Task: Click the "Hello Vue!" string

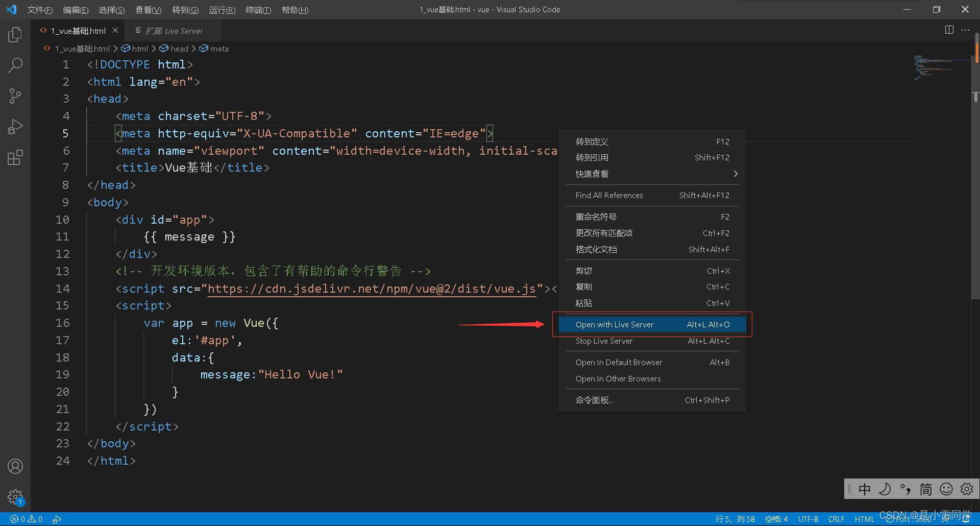Action: click(301, 374)
